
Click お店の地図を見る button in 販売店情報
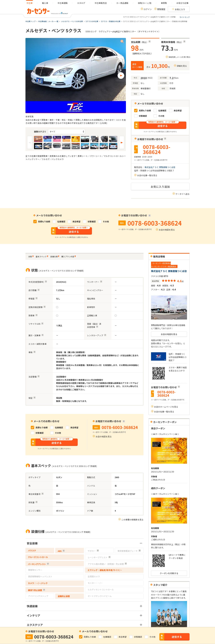pyautogui.click(x=169, y=334)
